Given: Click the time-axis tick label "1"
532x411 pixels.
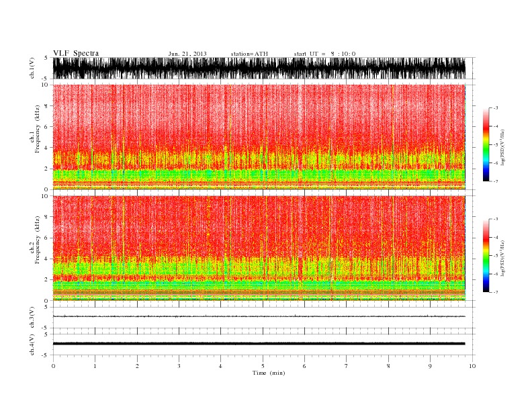Looking at the screenshot, I should tap(95, 366).
